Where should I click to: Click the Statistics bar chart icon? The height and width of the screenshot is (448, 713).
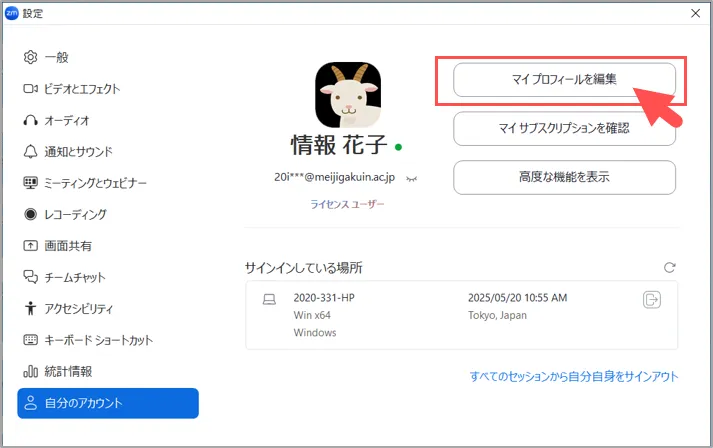pyautogui.click(x=30, y=371)
